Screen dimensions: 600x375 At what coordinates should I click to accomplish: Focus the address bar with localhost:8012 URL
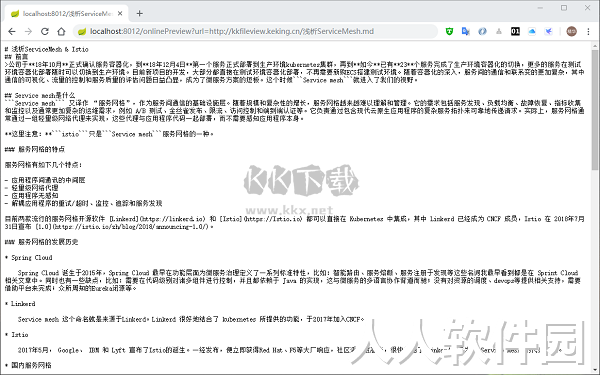(x=255, y=31)
